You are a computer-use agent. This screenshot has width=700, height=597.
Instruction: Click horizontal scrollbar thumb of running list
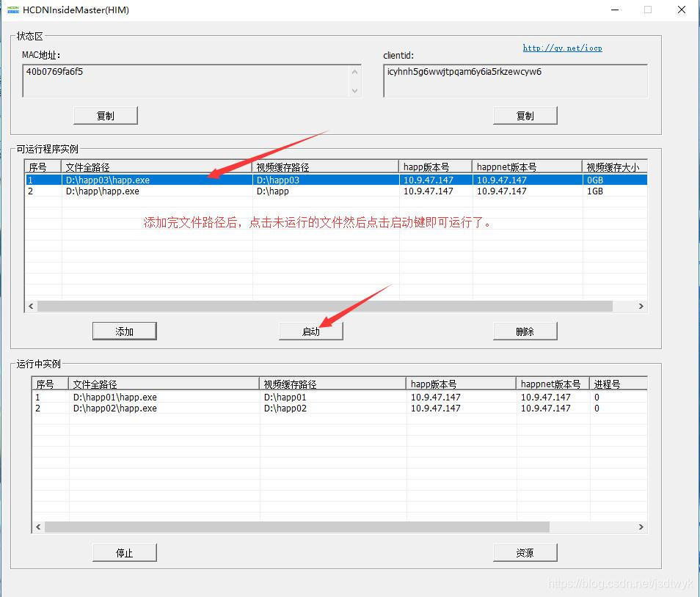[297, 527]
